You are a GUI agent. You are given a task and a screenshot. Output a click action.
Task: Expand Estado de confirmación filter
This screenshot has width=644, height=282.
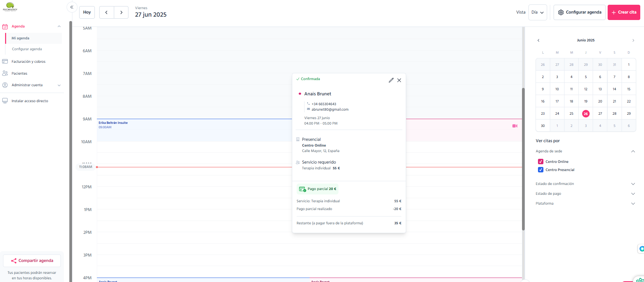[x=633, y=184]
